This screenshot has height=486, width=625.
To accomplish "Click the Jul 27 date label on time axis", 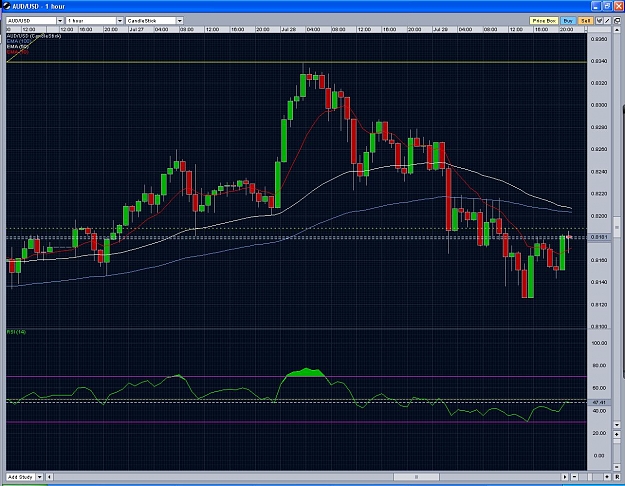I will pos(137,30).
